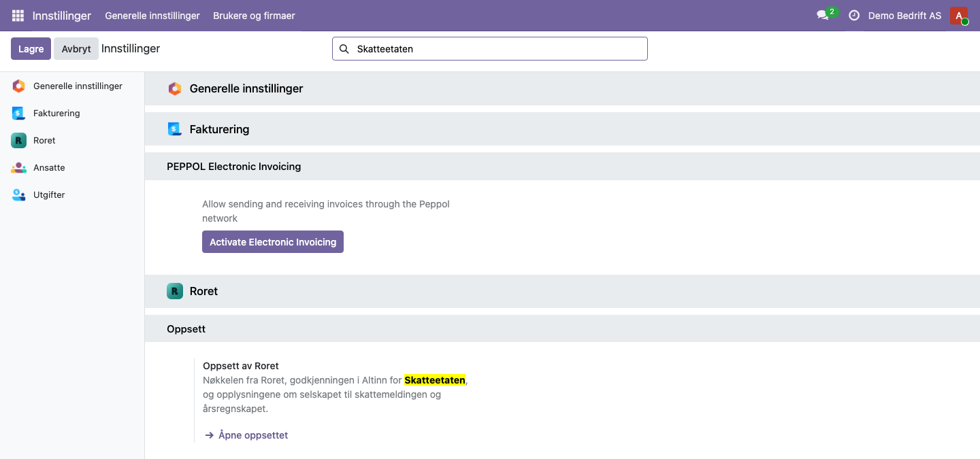The height and width of the screenshot is (459, 980).
Task: Click the arrow icon beside Åpne oppsettet
Action: point(210,435)
